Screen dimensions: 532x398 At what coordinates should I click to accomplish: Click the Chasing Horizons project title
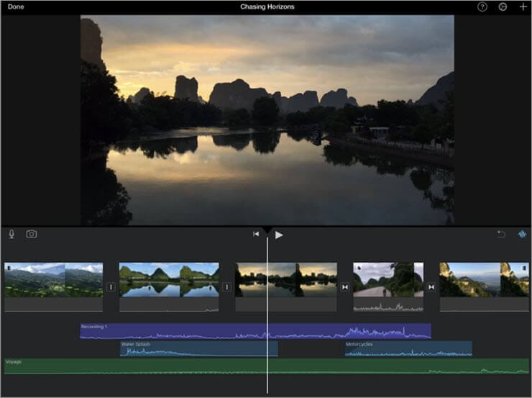(267, 6)
